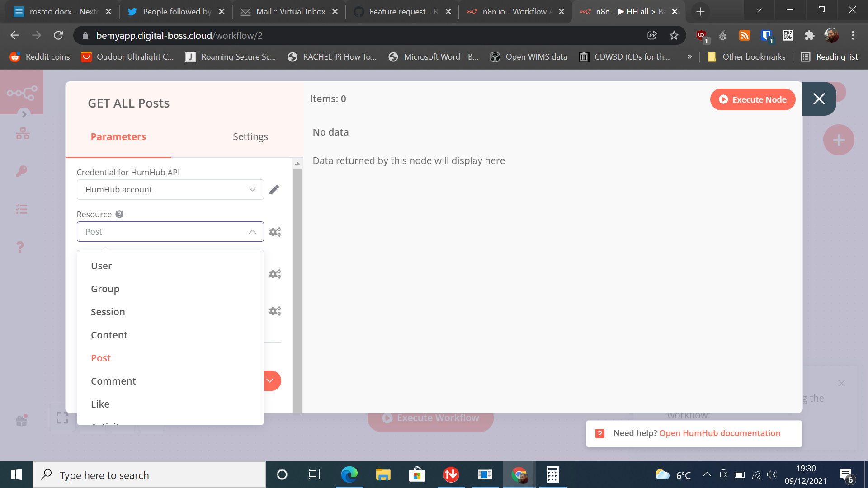Collapse the Resource dropdown
Viewport: 868px width, 488px height.
[x=252, y=231]
